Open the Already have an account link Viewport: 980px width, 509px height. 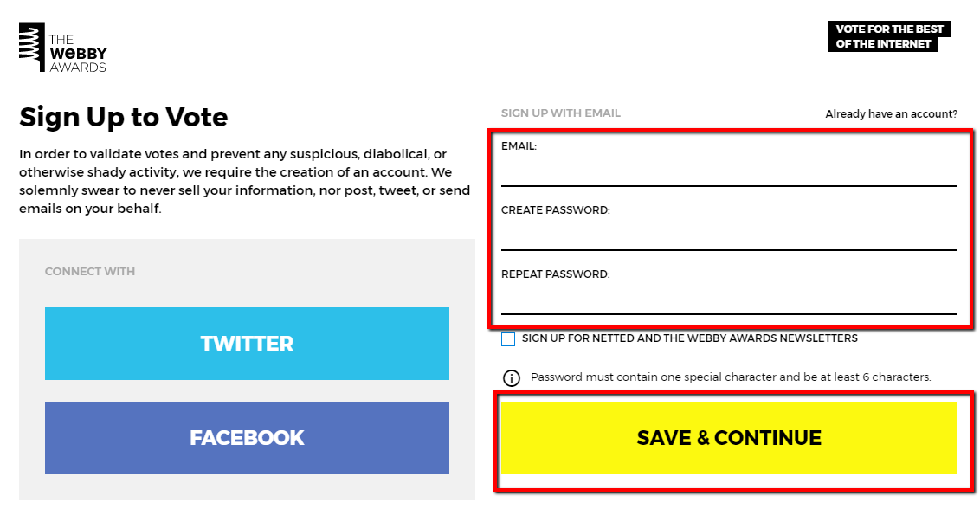[x=891, y=113]
